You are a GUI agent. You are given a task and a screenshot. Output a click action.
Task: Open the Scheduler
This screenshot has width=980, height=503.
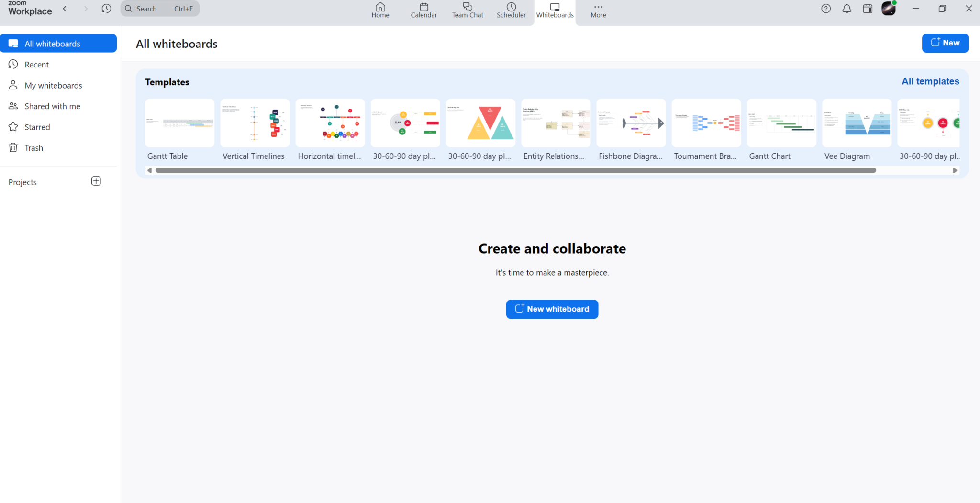click(x=511, y=10)
